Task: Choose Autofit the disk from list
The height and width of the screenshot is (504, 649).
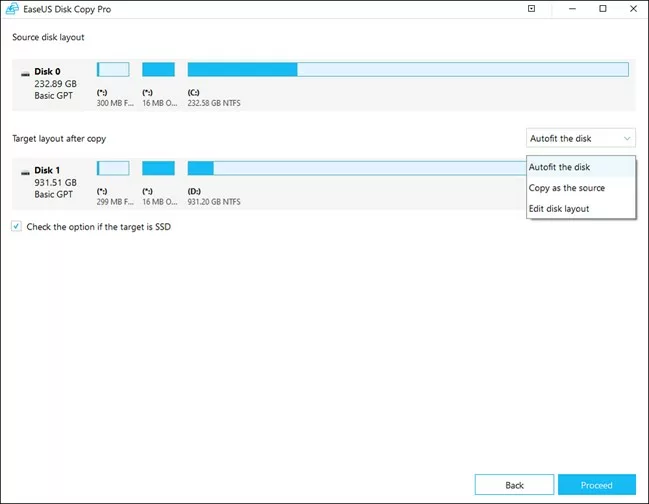Action: pos(581,167)
